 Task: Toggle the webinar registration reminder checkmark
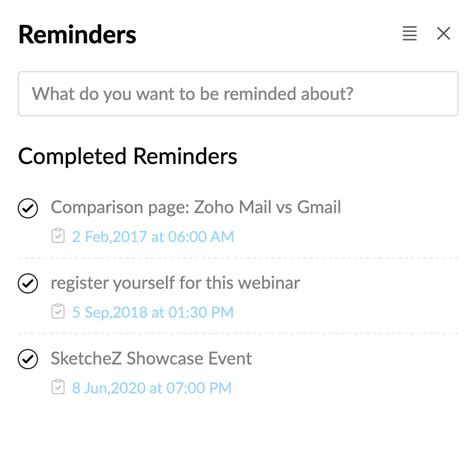point(28,284)
